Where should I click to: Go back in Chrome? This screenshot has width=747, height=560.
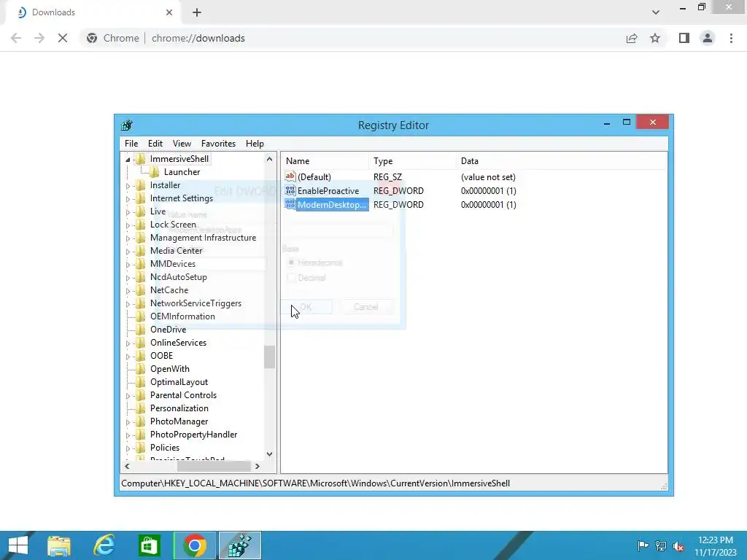(16, 38)
